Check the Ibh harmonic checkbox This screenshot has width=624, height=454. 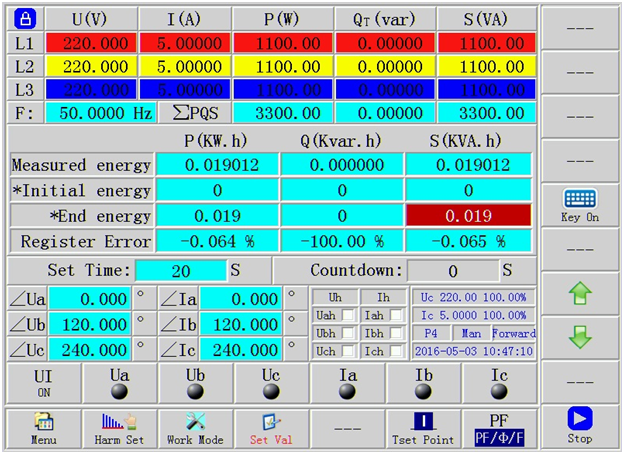396,333
